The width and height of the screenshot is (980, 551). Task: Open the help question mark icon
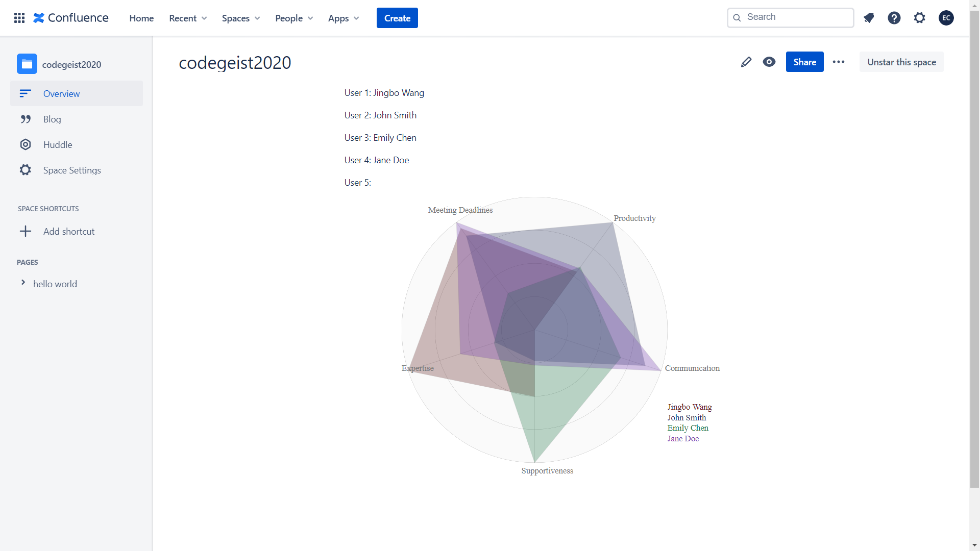point(894,18)
